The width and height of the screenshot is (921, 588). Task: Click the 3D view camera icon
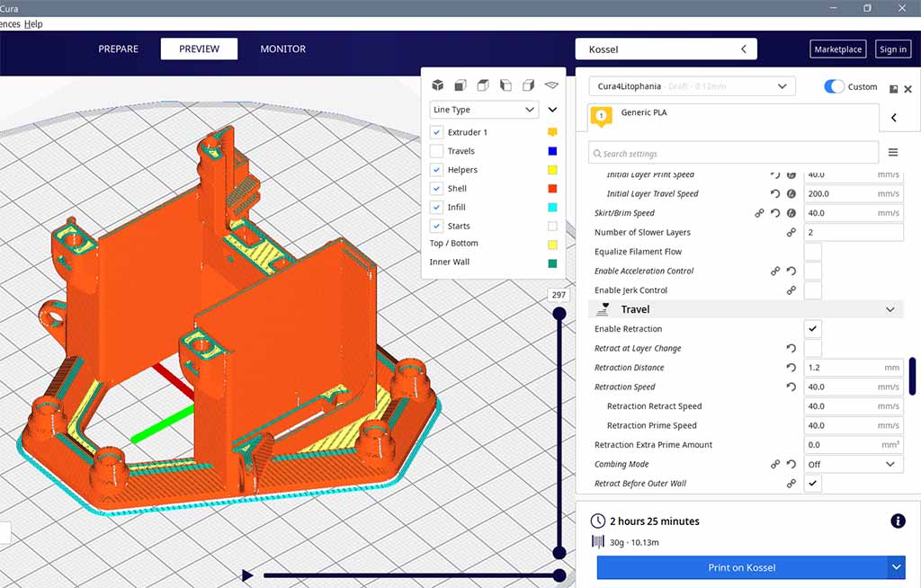point(437,85)
